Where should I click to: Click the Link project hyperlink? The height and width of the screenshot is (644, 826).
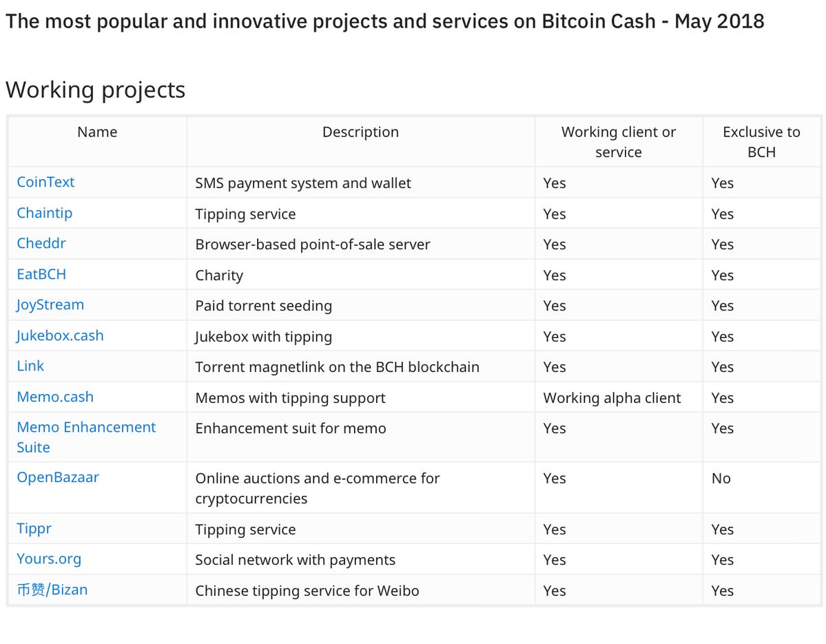click(30, 366)
